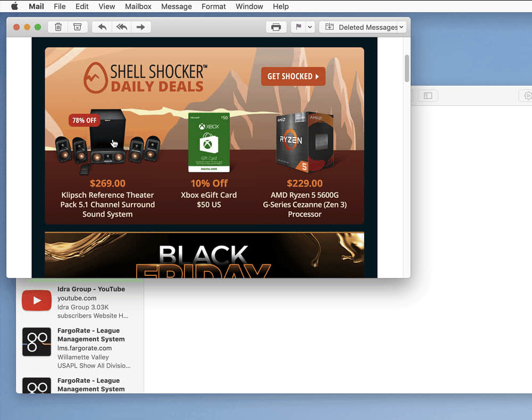This screenshot has width=532, height=420.
Task: Toggle sidebar button in the background window
Action: (428, 96)
